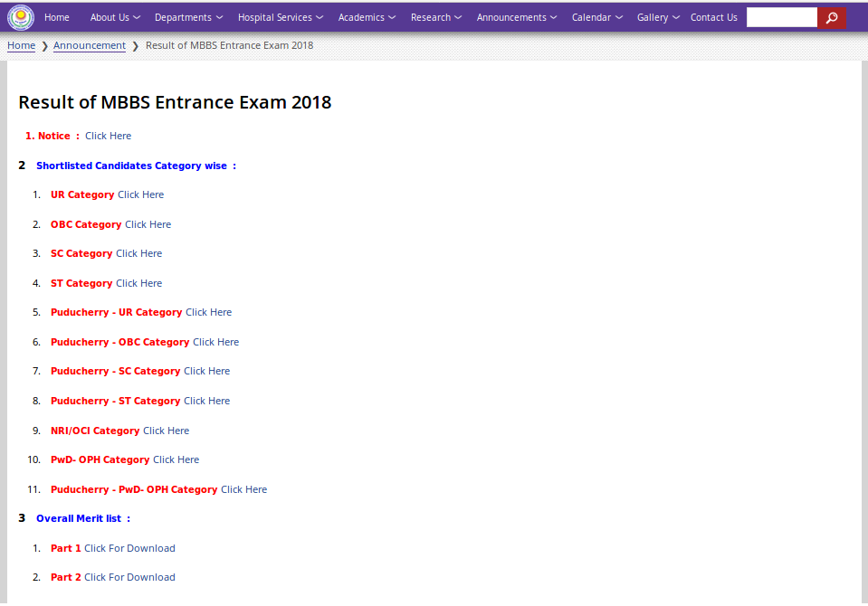Expand the Announcements dropdown
The image size is (868, 606).
point(517,18)
